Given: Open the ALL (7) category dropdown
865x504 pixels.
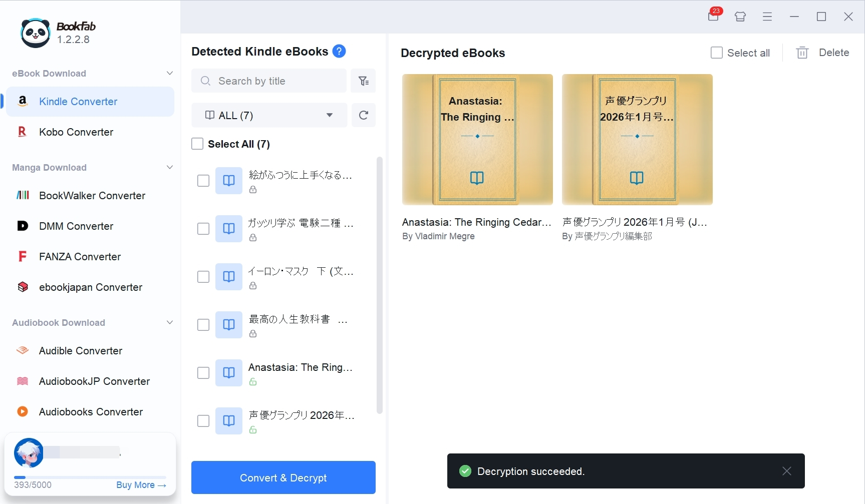Looking at the screenshot, I should coord(269,115).
